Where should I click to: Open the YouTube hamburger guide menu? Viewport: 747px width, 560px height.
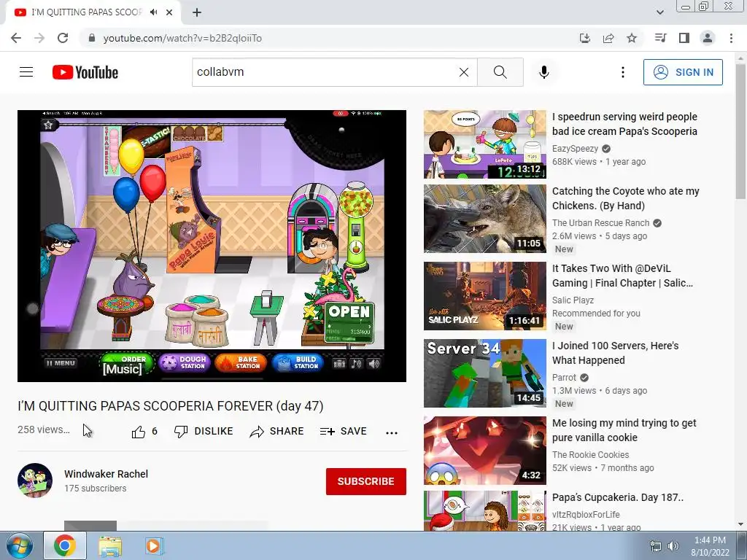point(26,72)
